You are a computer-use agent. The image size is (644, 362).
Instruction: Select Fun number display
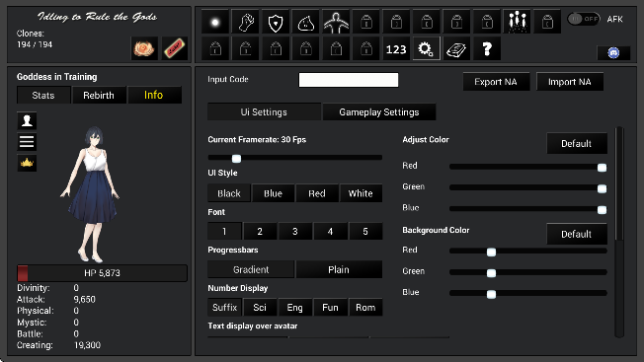[x=330, y=307]
